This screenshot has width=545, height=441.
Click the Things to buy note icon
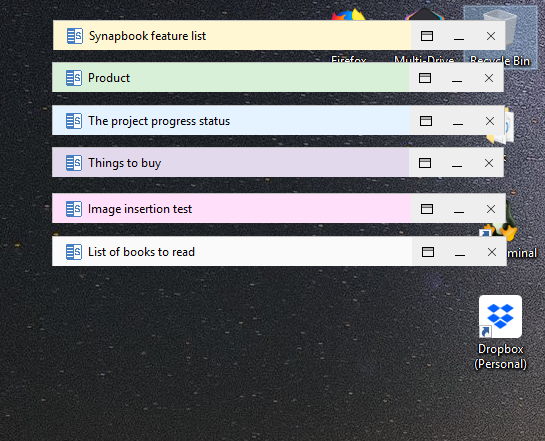(74, 163)
